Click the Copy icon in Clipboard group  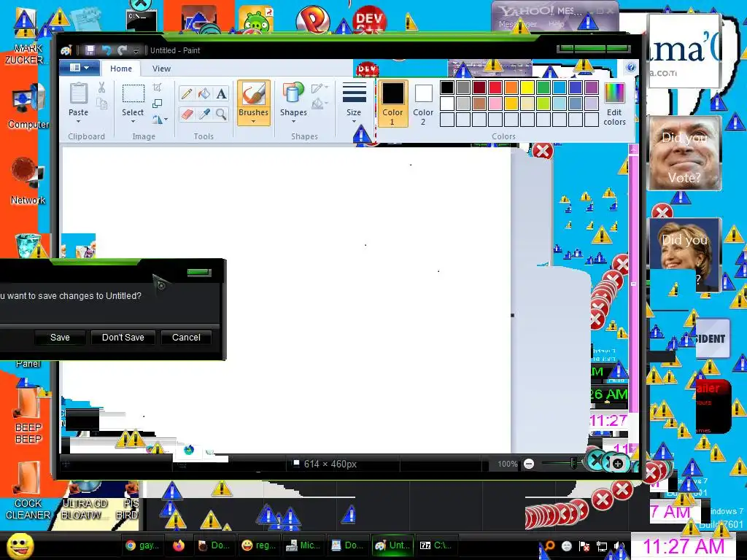101,104
